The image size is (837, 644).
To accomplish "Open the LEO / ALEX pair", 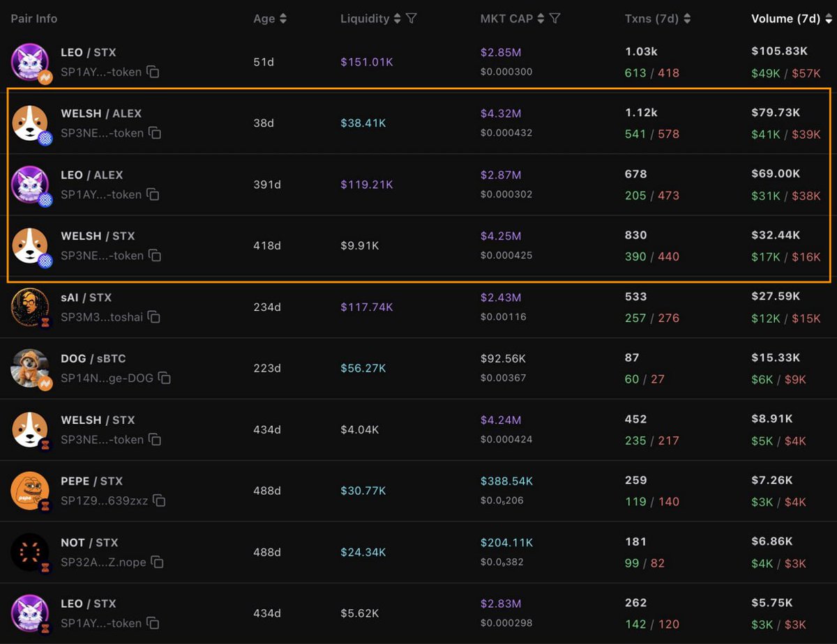I will [x=91, y=175].
